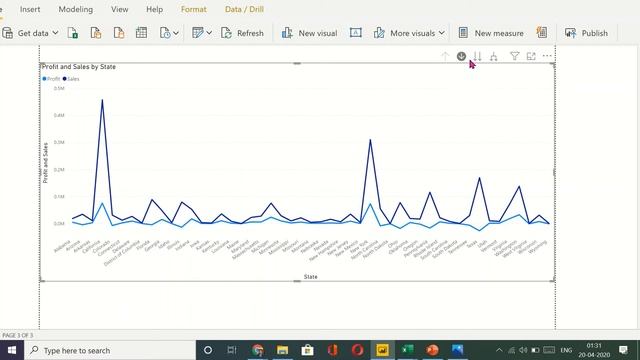Screen dimensions: 640x360
Task: Click the SQL Server data source icon
Action: click(x=119, y=33)
